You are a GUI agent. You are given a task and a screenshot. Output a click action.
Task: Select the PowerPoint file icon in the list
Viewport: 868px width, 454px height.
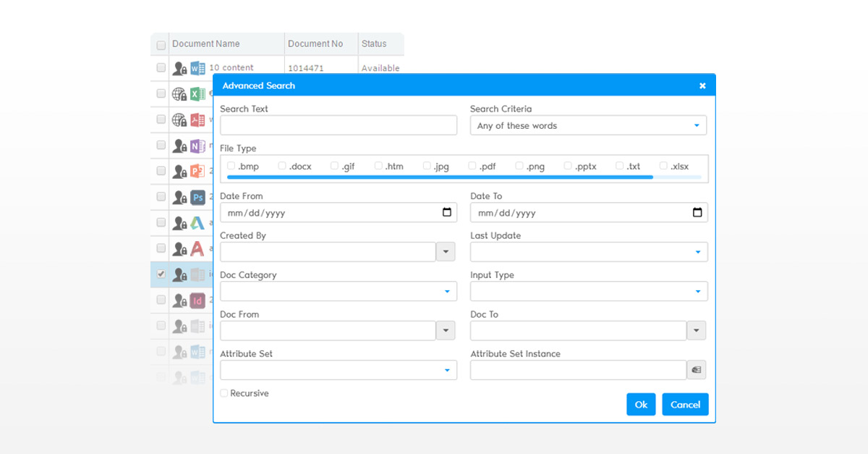click(x=197, y=170)
